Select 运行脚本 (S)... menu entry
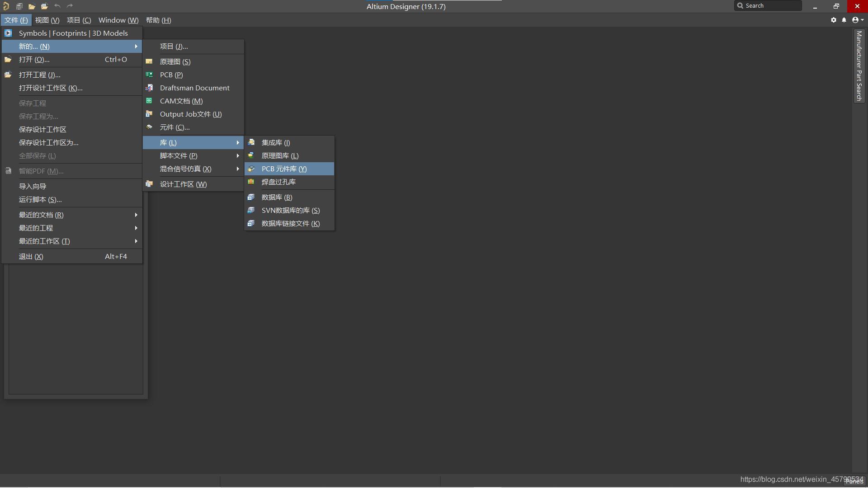 coord(72,199)
